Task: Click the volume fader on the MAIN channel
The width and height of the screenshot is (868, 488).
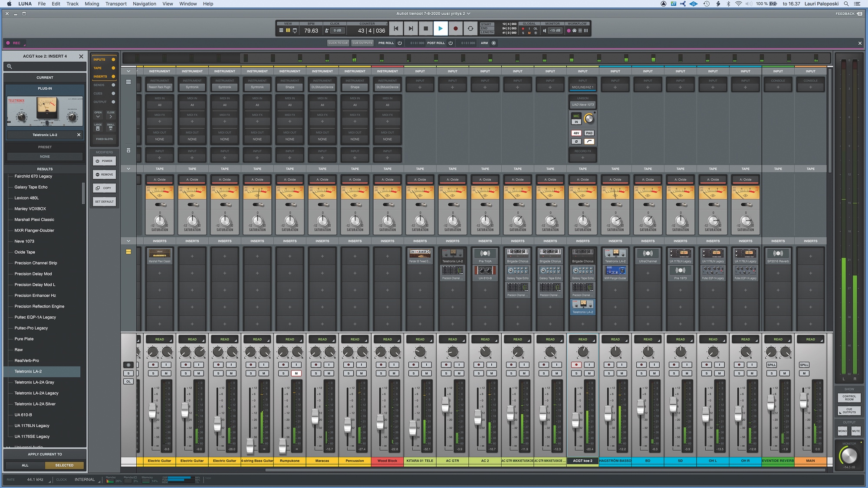Action: (x=803, y=400)
